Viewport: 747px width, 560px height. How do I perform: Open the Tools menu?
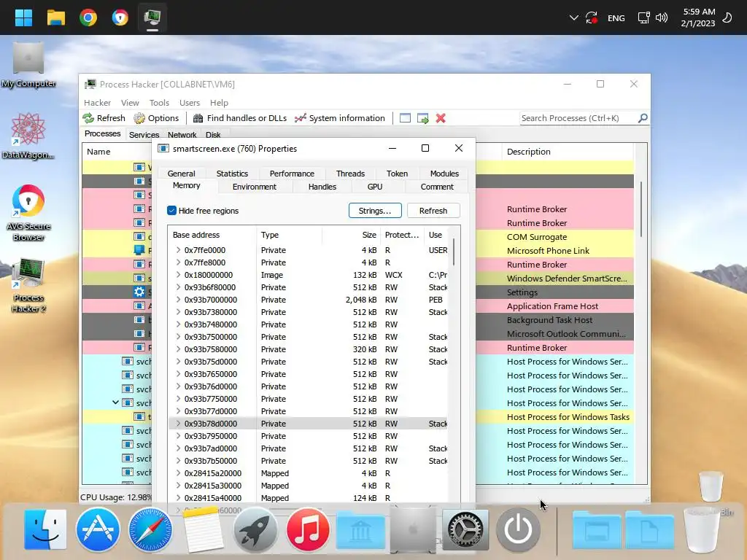(159, 102)
